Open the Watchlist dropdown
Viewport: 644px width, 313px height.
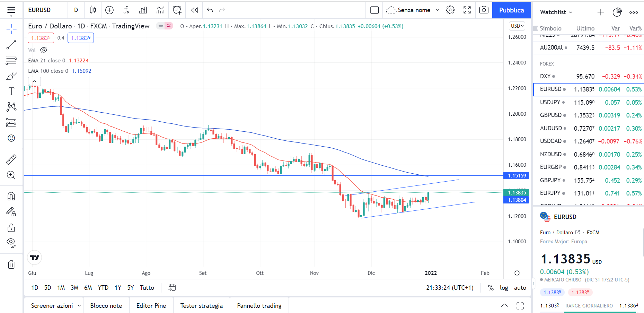556,12
